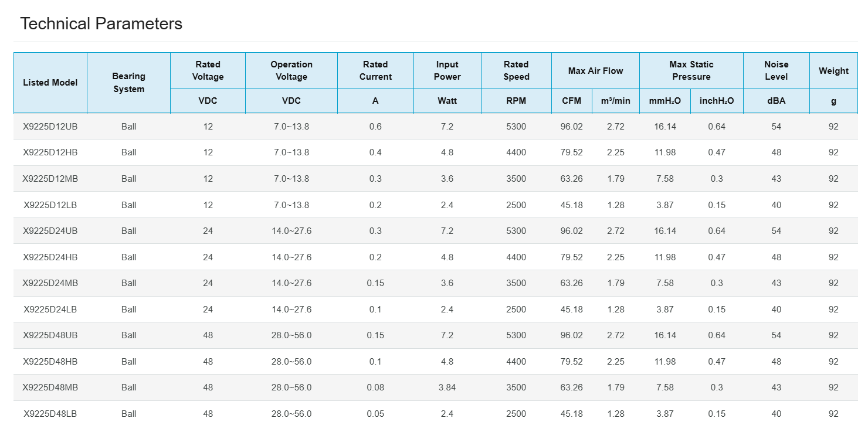This screenshot has width=868, height=425.
Task: Click the Technical Parameters heading
Action: (101, 23)
